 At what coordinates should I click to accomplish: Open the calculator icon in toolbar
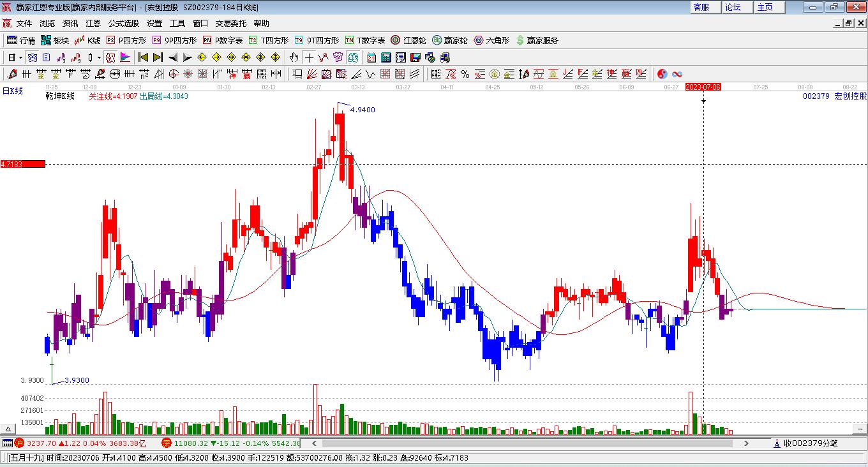385,57
